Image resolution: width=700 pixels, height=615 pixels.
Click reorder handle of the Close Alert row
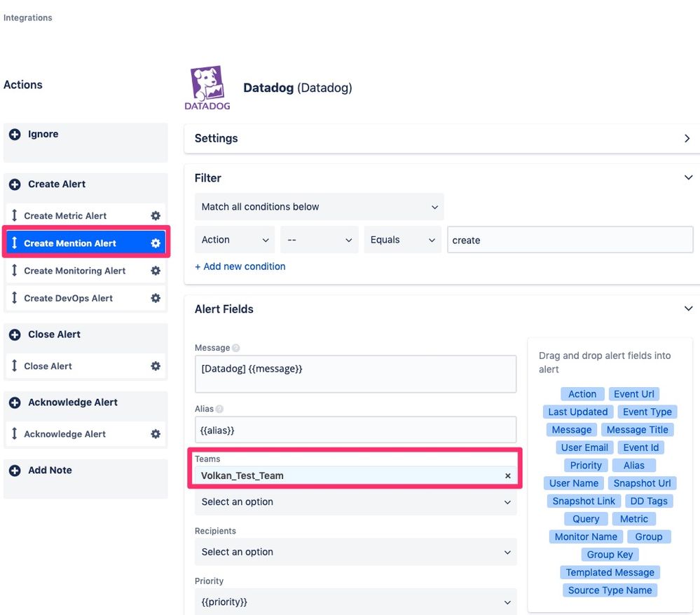tap(14, 365)
